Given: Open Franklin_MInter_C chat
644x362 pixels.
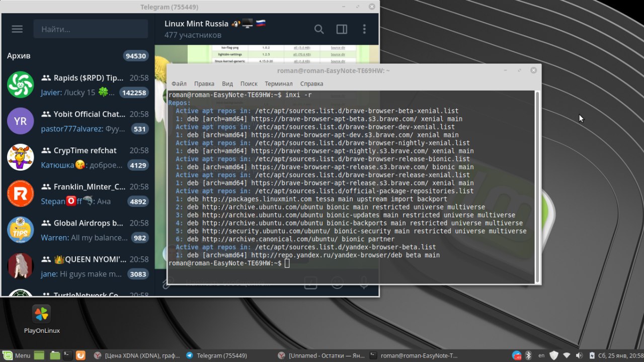Looking at the screenshot, I should coord(77,194).
